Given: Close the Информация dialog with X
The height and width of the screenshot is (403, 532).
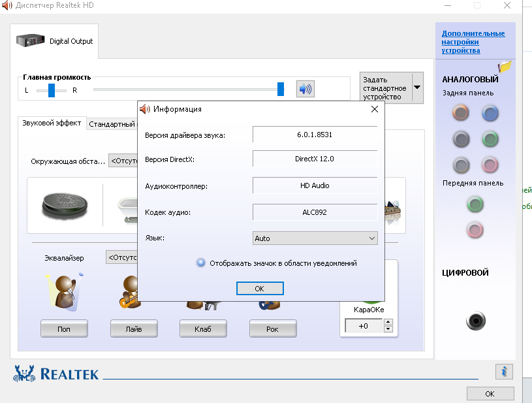Looking at the screenshot, I should (x=375, y=109).
